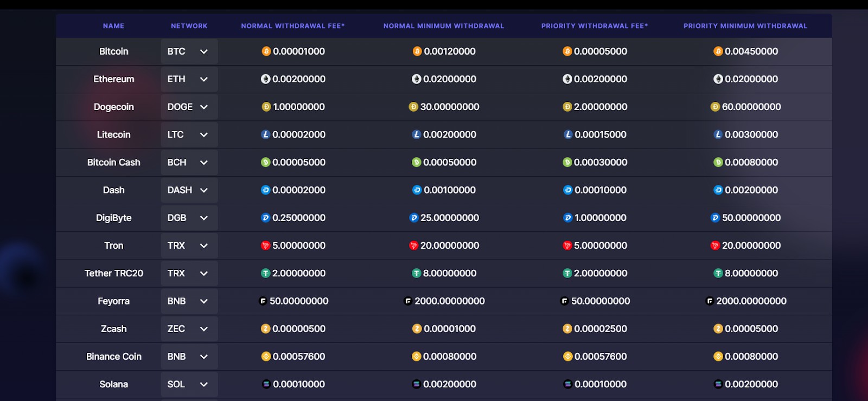Click Dogecoin icon beside 60.00000000

[x=716, y=107]
